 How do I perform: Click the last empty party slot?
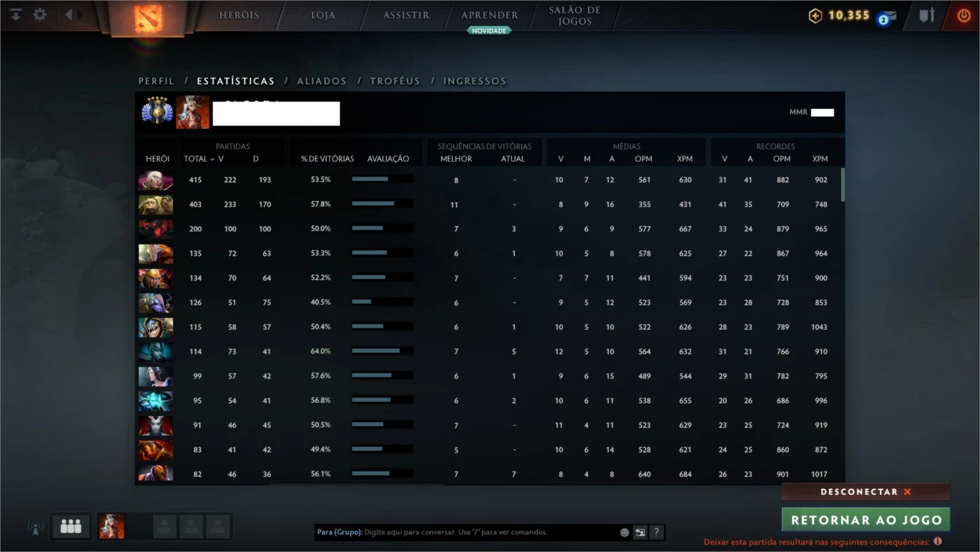coord(218,526)
